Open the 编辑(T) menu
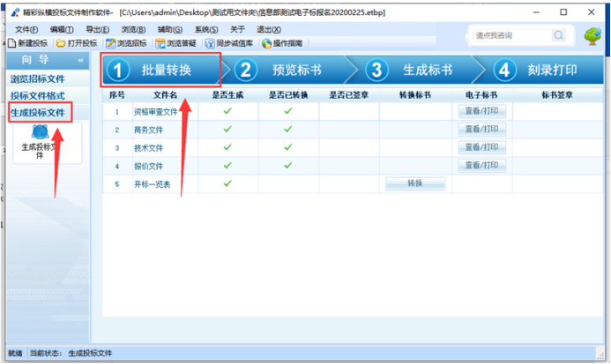Image resolution: width=611 pixels, height=364 pixels. click(x=62, y=30)
